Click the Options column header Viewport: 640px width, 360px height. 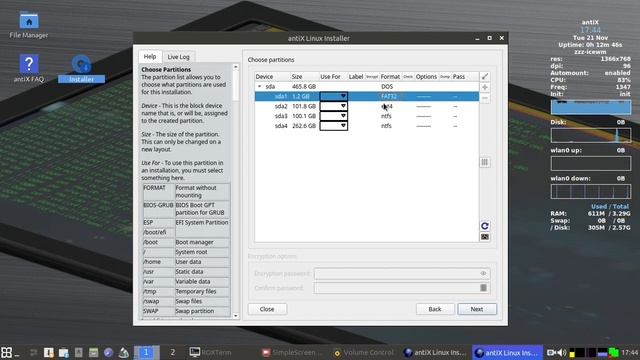tap(426, 77)
